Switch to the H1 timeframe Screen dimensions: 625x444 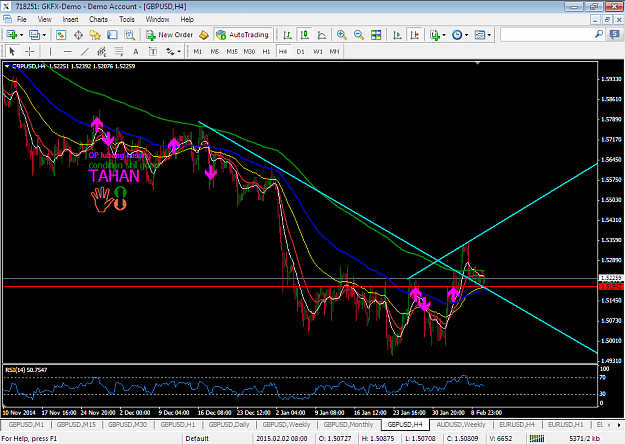click(266, 51)
